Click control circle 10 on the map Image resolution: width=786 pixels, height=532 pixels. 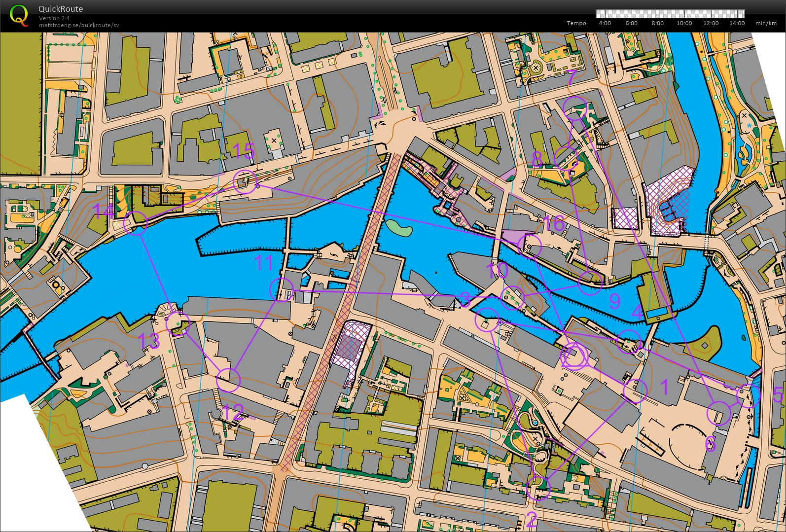point(512,297)
